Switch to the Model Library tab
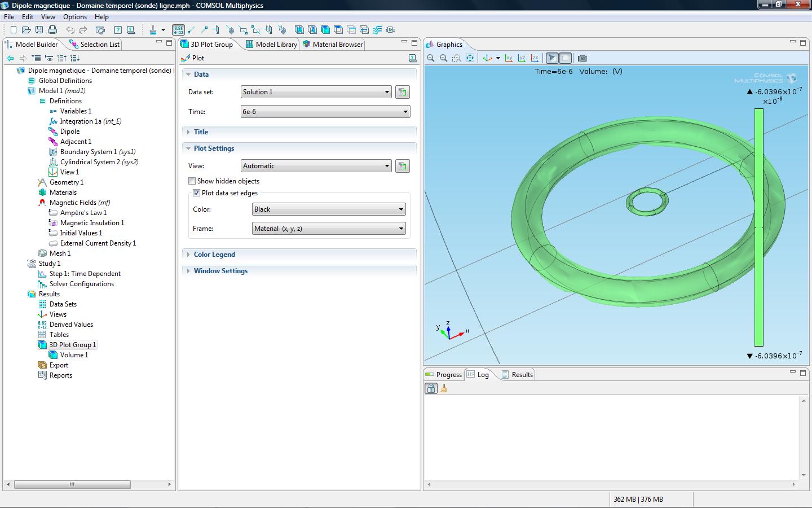 (x=271, y=45)
